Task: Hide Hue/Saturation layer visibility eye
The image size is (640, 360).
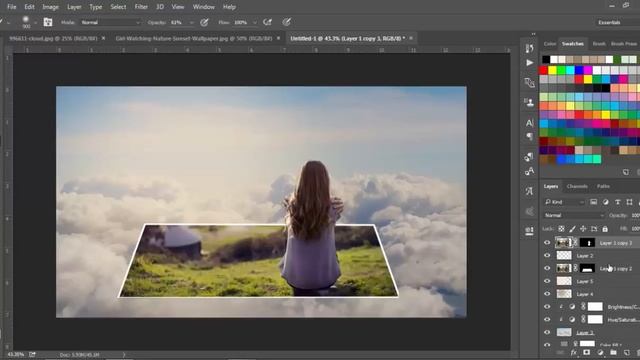Action: click(x=547, y=320)
